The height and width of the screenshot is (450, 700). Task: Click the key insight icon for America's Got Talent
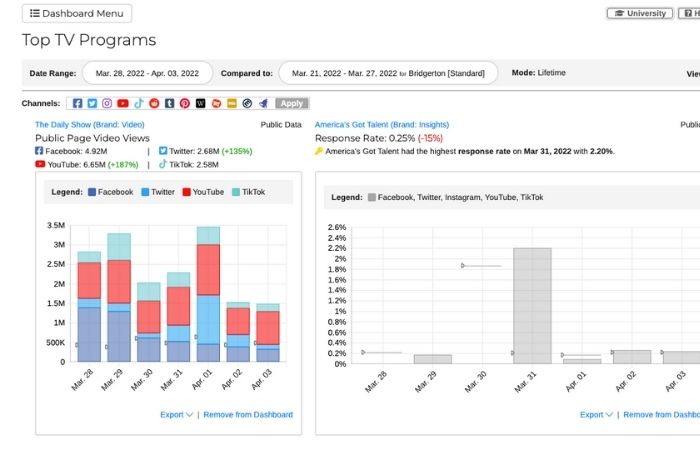point(319,151)
